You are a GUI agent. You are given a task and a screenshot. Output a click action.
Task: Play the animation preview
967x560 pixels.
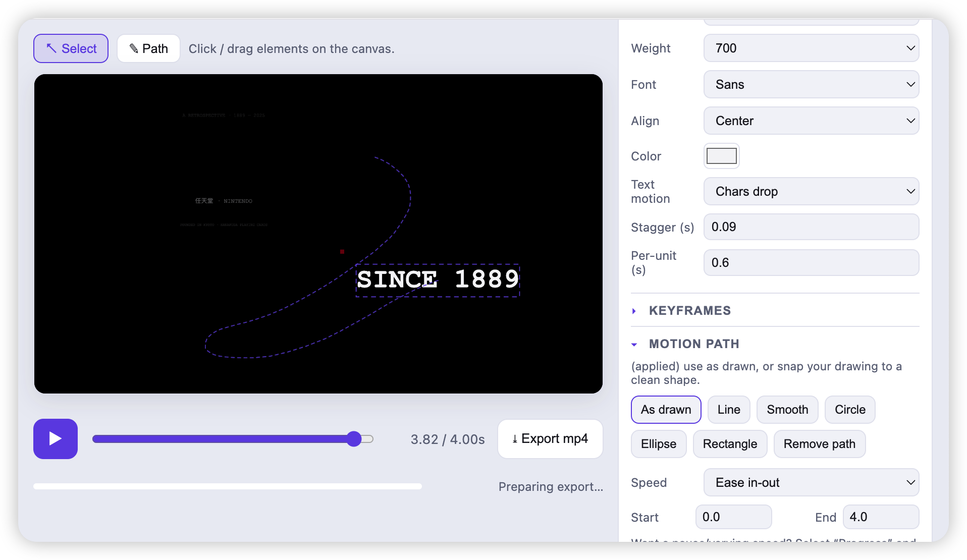coord(56,438)
